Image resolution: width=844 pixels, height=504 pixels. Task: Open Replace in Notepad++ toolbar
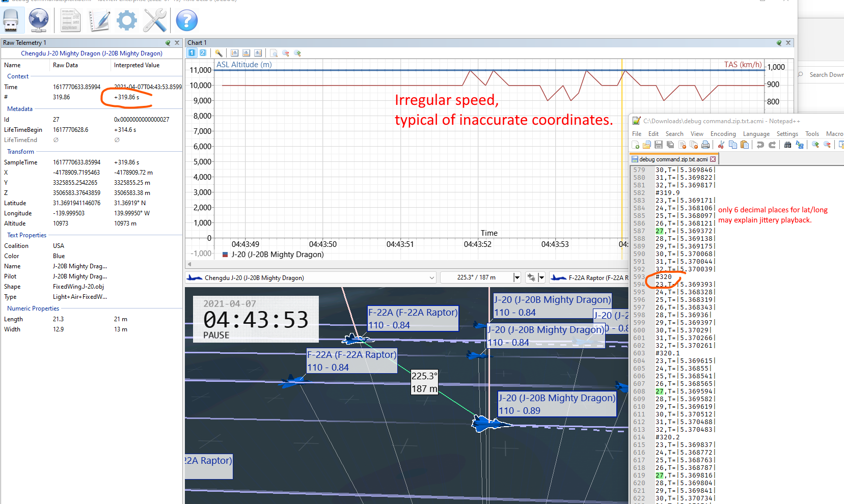pos(800,145)
